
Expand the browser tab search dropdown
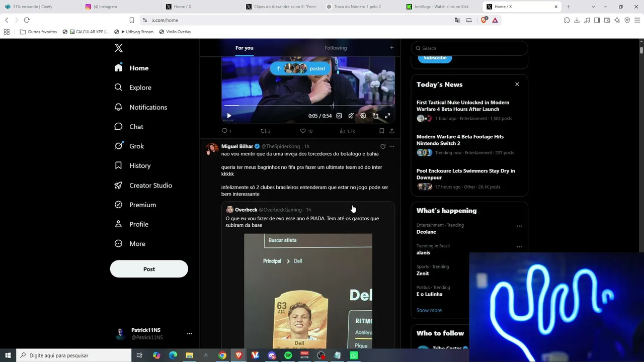[593, 7]
